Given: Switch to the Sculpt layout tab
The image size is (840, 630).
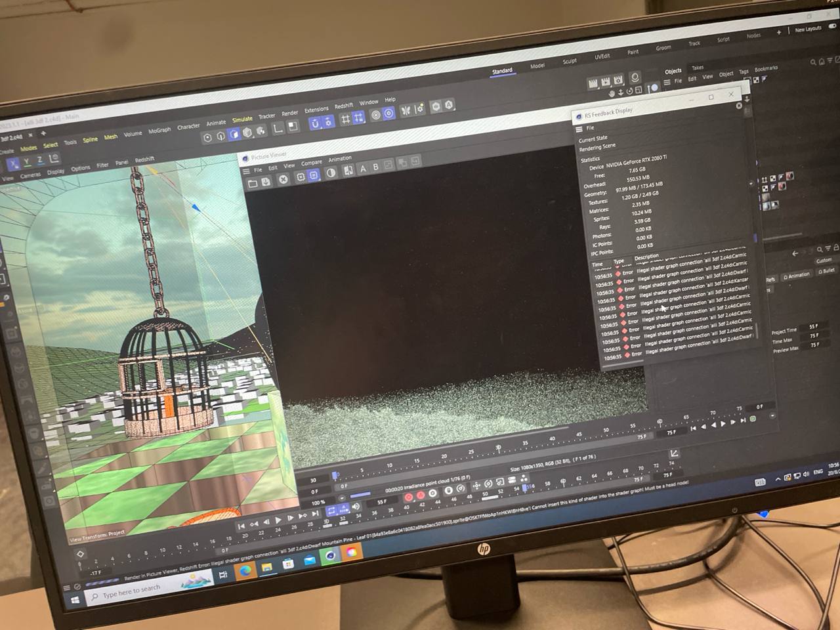Looking at the screenshot, I should pos(570,61).
